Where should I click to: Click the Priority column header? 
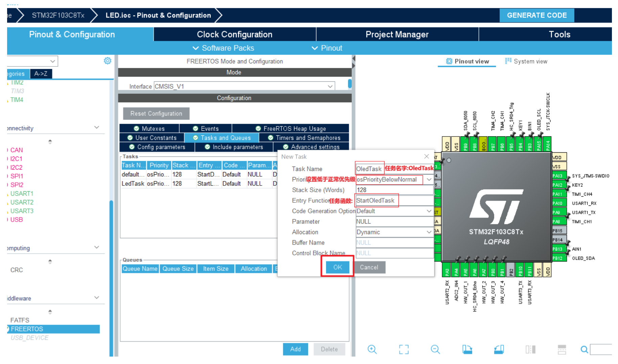pyautogui.click(x=159, y=165)
